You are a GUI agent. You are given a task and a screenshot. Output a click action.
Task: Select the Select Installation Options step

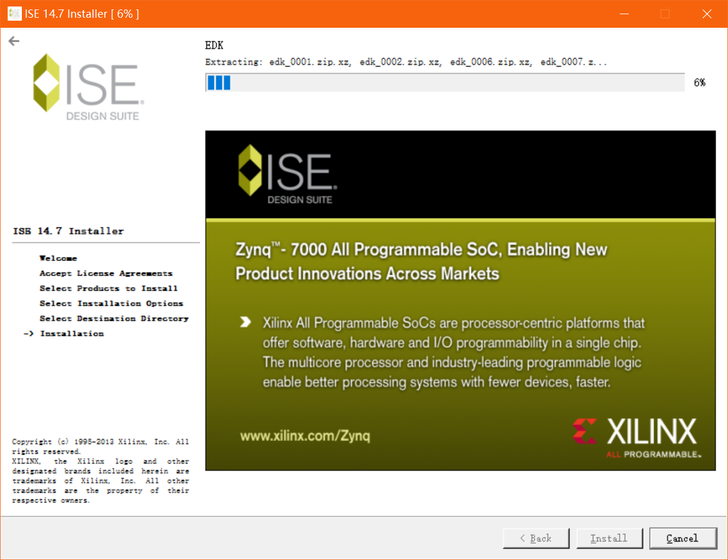[x=112, y=303]
